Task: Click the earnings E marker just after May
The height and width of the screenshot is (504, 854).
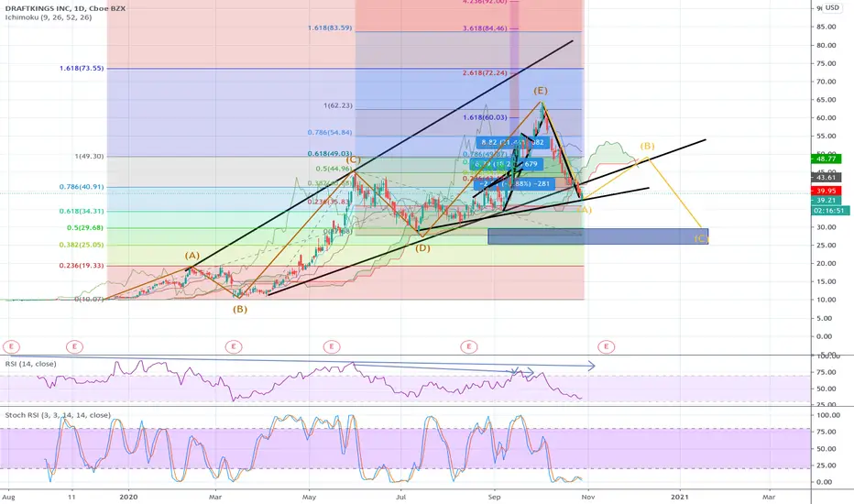Action: (332, 346)
